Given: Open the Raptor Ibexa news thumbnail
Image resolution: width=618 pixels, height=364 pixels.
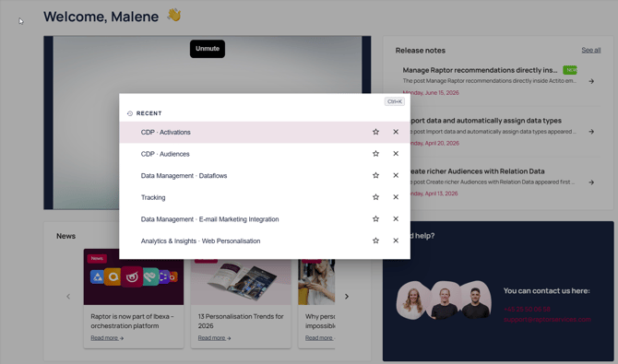Looking at the screenshot, I should tap(134, 276).
